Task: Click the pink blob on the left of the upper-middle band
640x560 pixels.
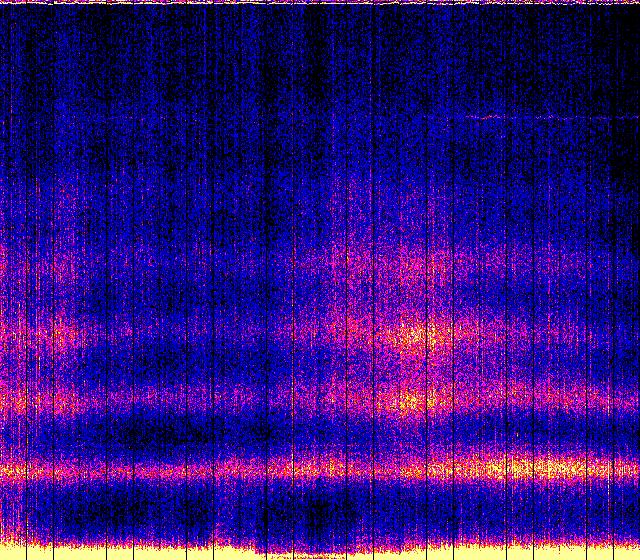Action: 60,335
